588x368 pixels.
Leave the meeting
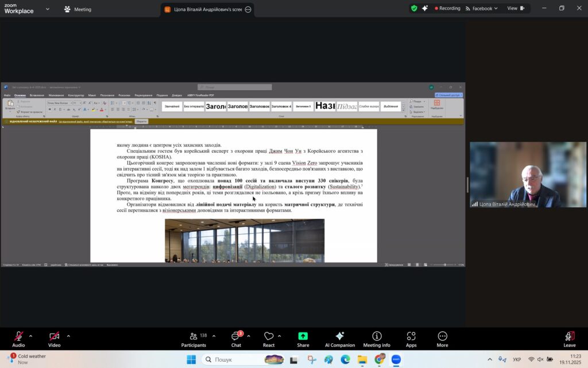569,339
